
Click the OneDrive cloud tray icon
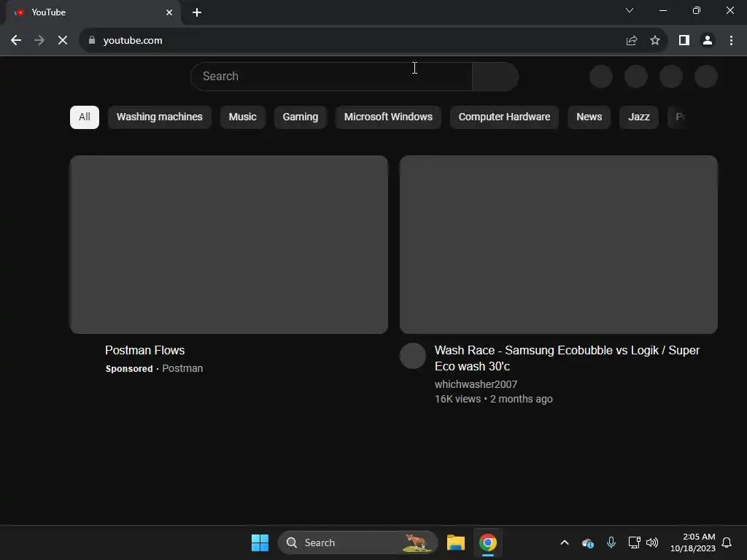(588, 542)
